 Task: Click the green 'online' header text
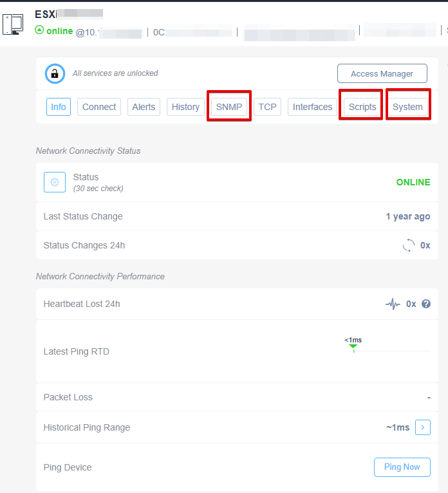click(x=59, y=31)
